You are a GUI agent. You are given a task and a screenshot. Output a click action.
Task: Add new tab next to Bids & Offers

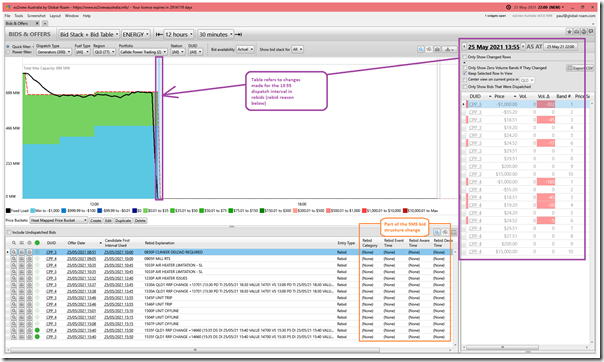click(x=45, y=23)
